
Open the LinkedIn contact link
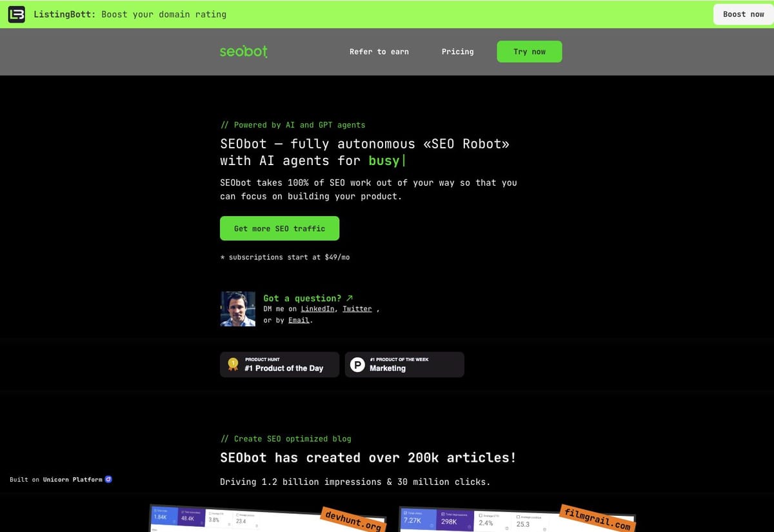point(317,309)
